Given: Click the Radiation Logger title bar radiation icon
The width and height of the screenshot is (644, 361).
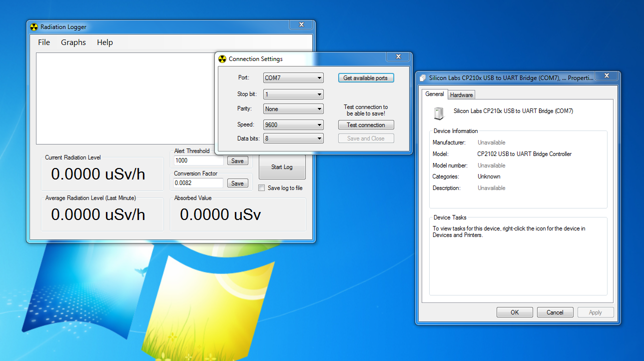Looking at the screenshot, I should (34, 27).
